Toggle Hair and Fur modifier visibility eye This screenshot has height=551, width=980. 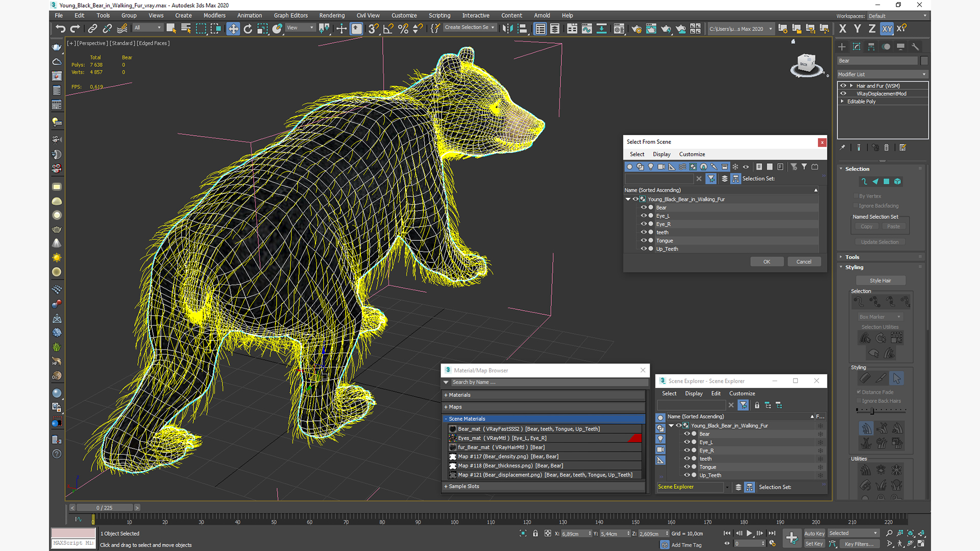click(x=843, y=86)
